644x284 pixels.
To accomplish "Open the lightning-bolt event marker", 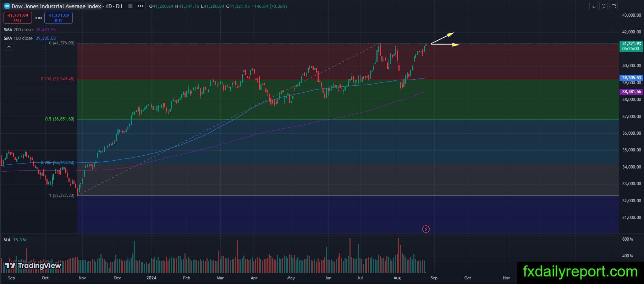I will tap(426, 229).
